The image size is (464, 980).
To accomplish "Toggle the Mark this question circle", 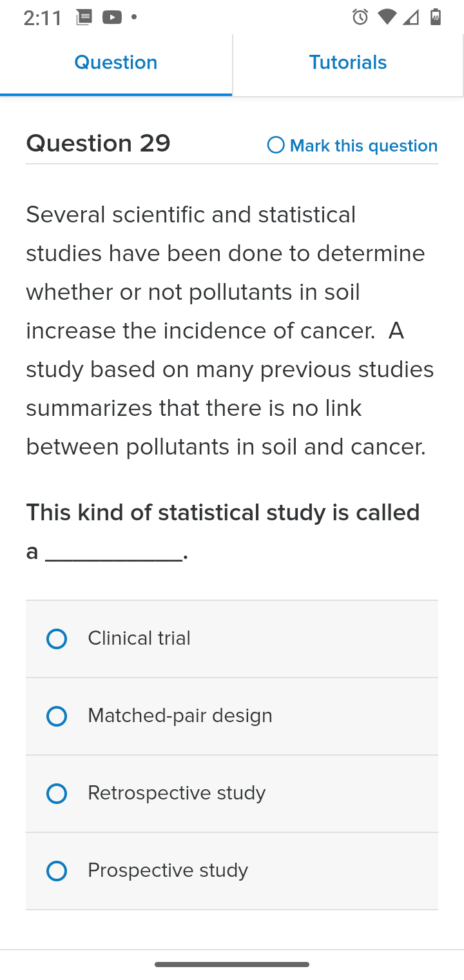I will (276, 145).
